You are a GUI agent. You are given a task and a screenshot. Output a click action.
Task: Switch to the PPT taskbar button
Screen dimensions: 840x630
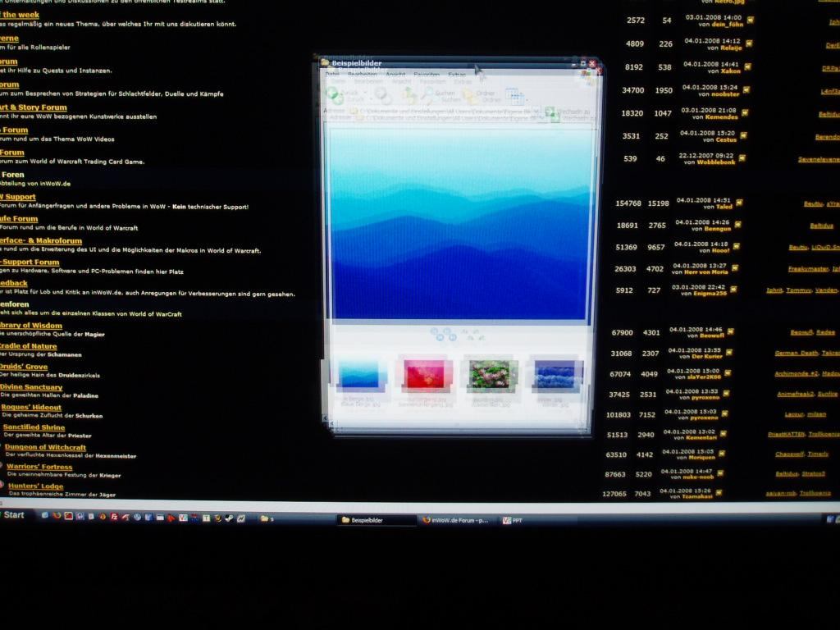point(513,519)
